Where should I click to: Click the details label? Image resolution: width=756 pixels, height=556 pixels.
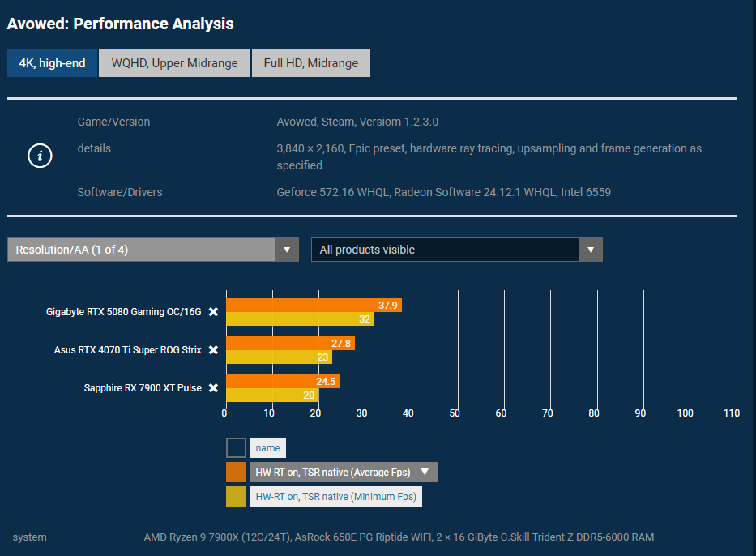(x=94, y=148)
